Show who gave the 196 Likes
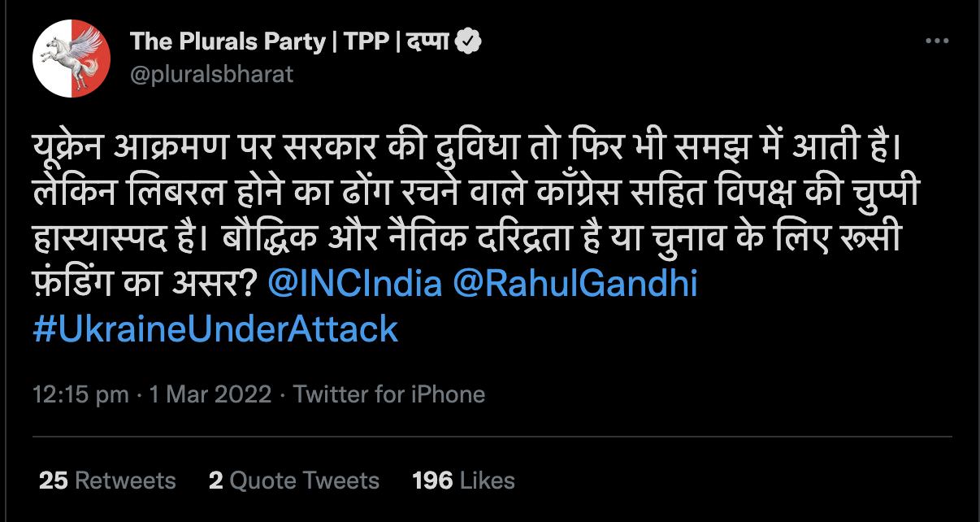This screenshot has width=980, height=522. coord(463,481)
